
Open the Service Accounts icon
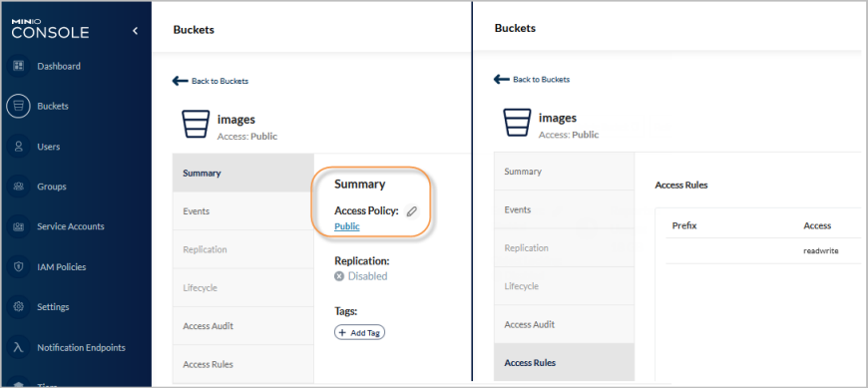[18, 226]
